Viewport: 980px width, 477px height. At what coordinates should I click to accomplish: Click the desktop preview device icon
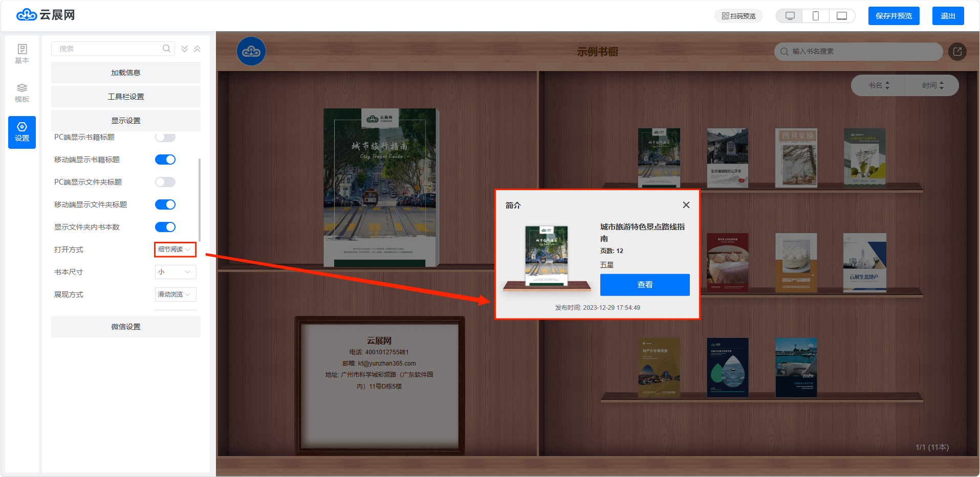pyautogui.click(x=790, y=16)
